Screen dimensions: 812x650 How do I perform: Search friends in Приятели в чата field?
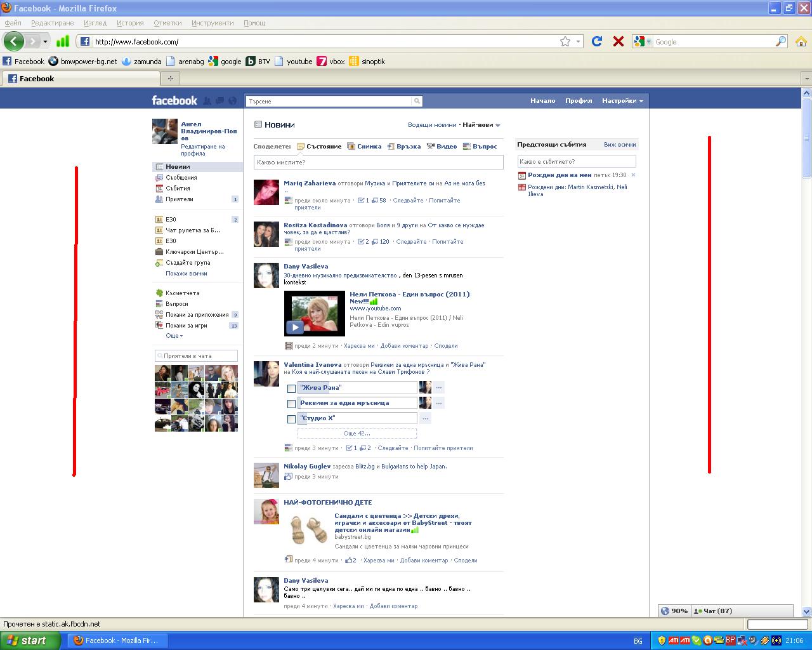196,356
